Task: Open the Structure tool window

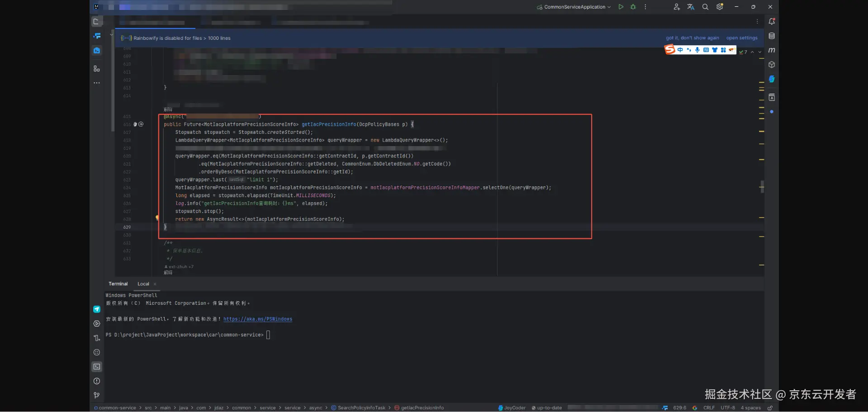Action: tap(96, 69)
